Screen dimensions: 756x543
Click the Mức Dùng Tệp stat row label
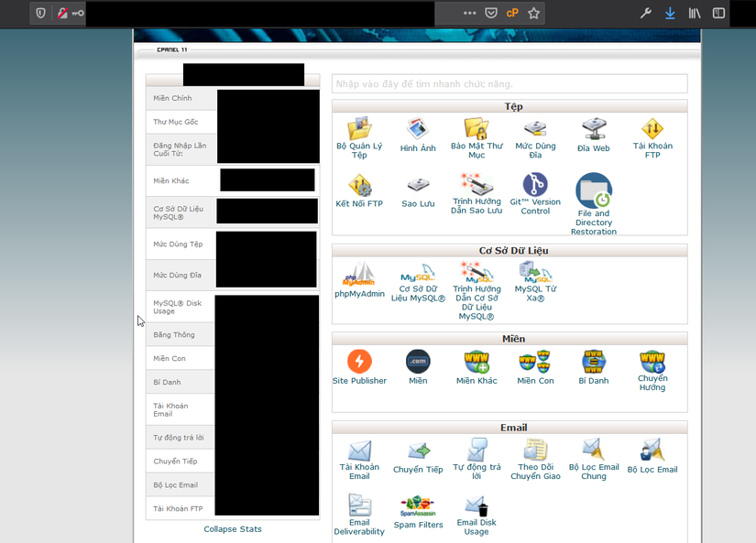pyautogui.click(x=178, y=244)
